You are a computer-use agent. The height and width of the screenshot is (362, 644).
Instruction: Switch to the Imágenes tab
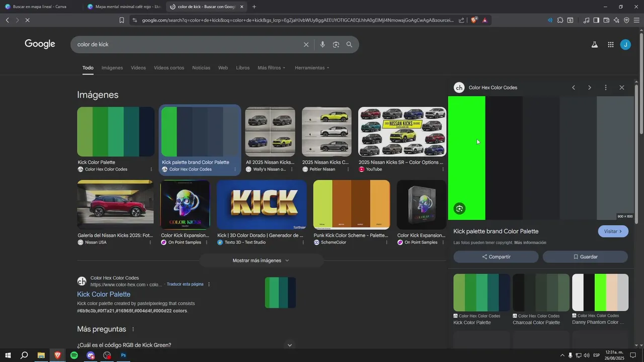click(x=112, y=68)
